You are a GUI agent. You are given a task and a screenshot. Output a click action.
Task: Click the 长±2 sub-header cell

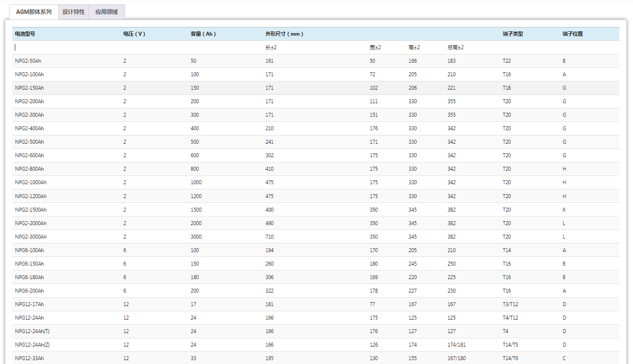click(271, 47)
